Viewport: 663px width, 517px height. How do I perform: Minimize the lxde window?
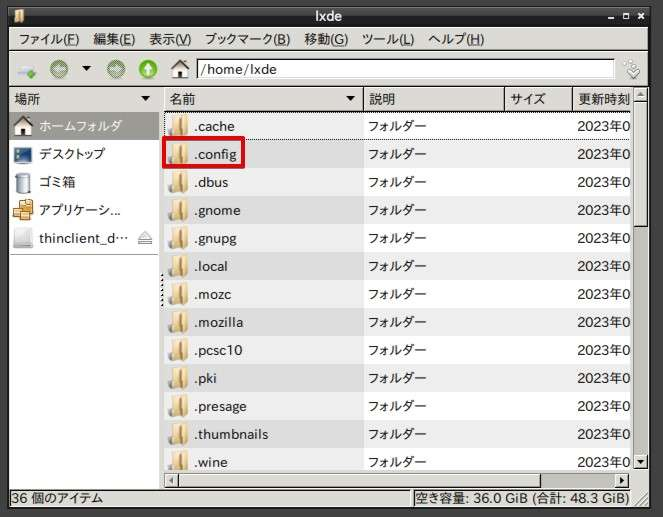(611, 17)
